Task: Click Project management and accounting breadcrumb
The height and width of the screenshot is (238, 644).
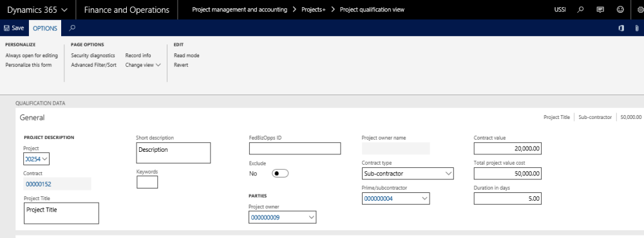Action: pyautogui.click(x=240, y=10)
